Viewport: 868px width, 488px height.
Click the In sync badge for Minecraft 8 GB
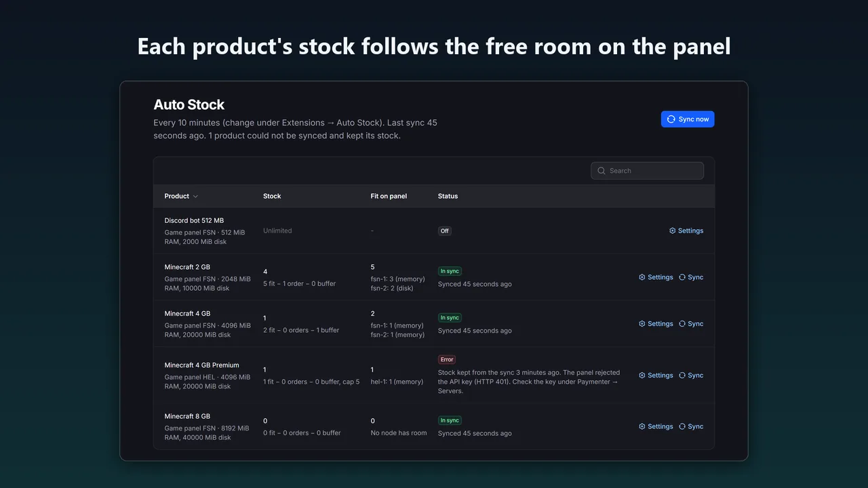[x=450, y=420]
